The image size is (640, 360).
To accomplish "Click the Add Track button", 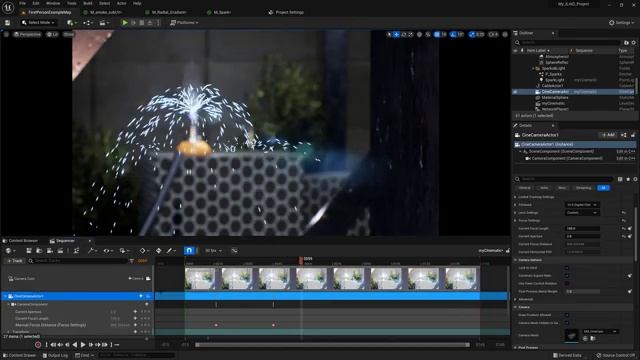I will click(15, 261).
